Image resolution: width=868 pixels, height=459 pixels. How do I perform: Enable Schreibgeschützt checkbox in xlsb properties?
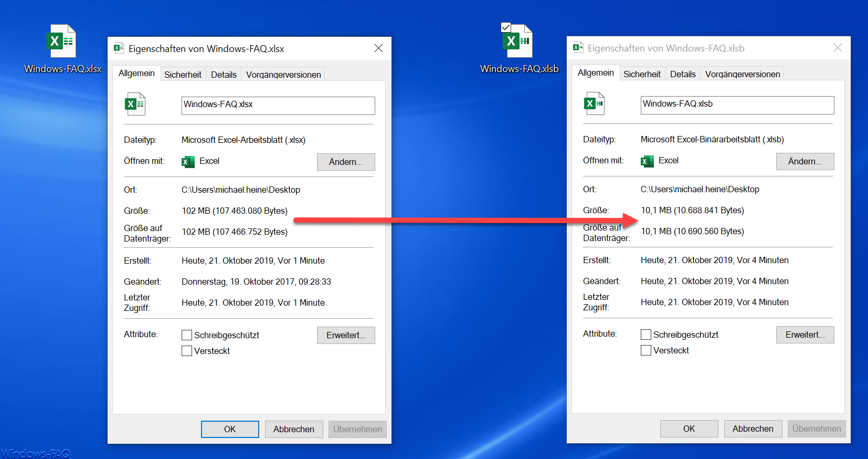pyautogui.click(x=646, y=335)
